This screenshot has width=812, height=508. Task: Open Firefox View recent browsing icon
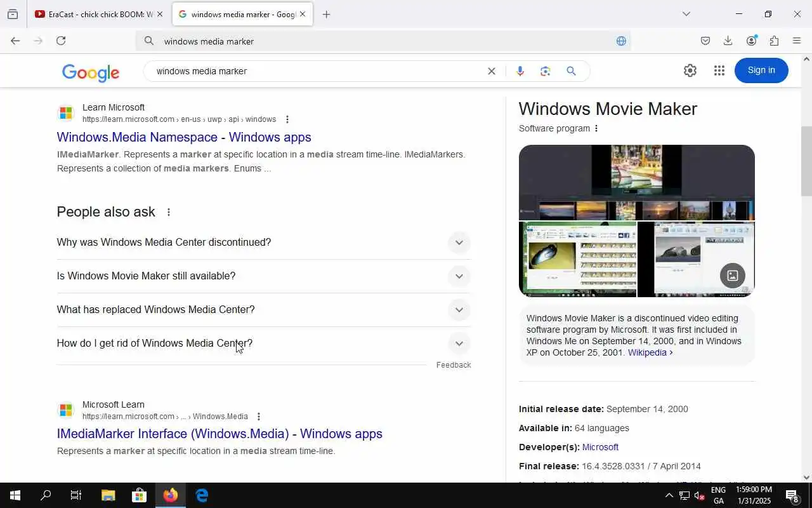point(13,14)
